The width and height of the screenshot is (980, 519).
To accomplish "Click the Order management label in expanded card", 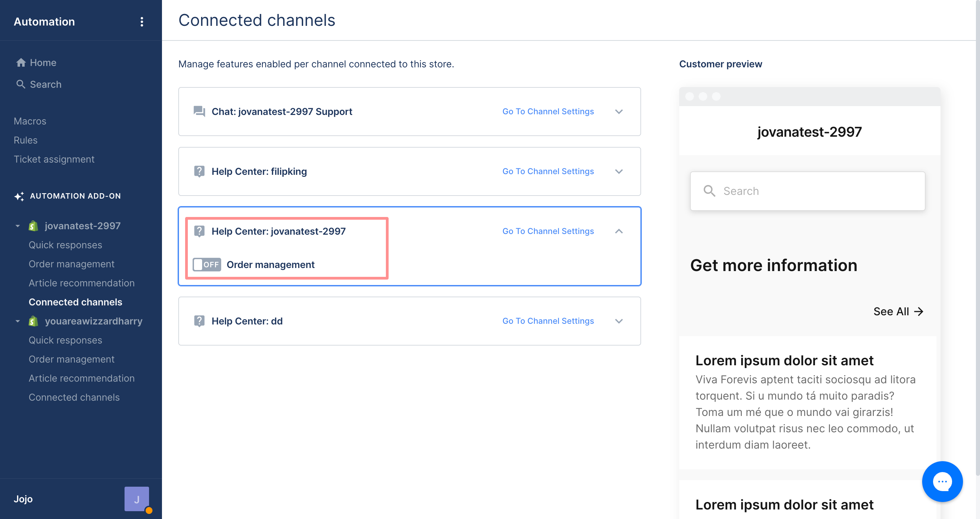I will (x=271, y=265).
